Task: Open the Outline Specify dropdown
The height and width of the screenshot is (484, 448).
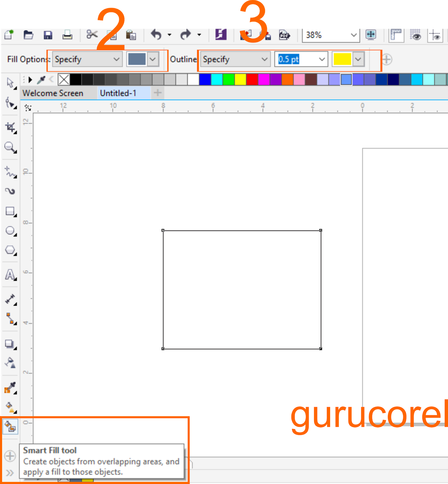Action: [235, 59]
